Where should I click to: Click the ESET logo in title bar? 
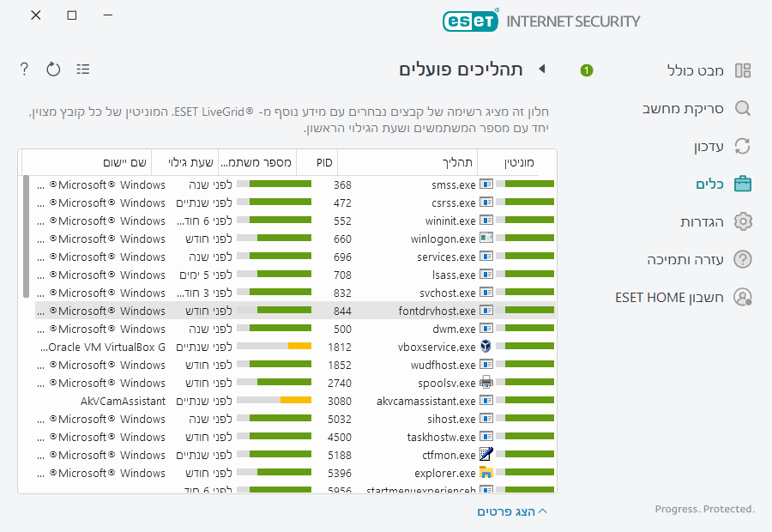coord(470,21)
